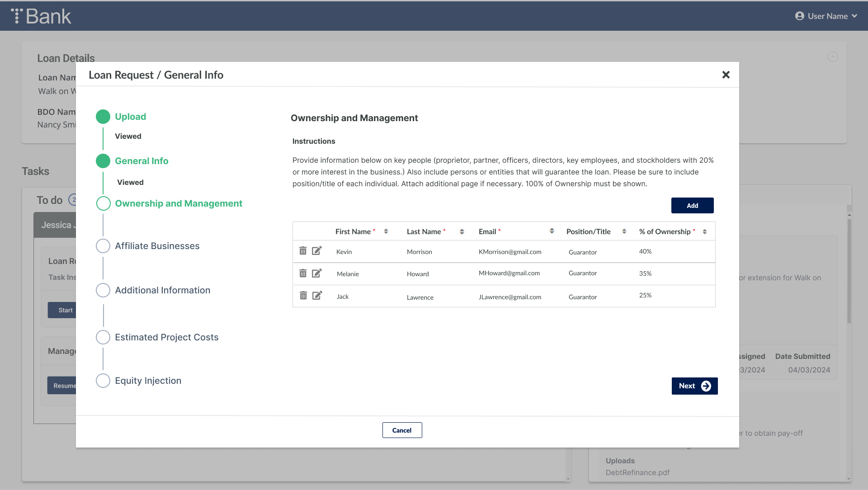Delete Kevin Morrison's ownership row
868x490 pixels.
303,250
